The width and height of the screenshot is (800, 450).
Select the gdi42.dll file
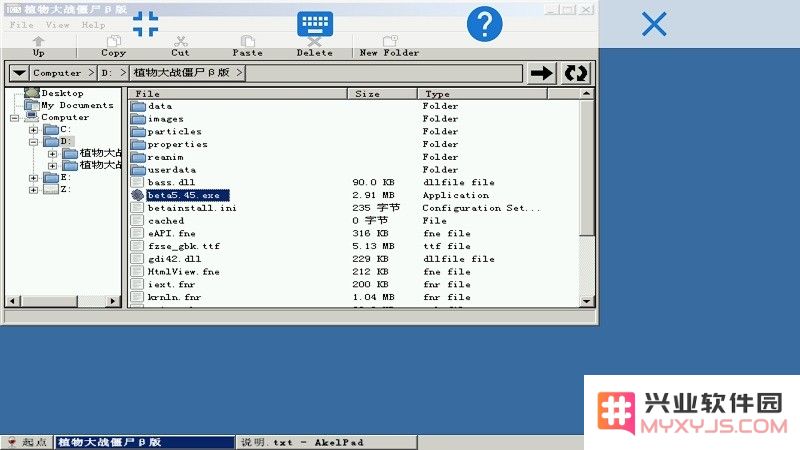174,259
